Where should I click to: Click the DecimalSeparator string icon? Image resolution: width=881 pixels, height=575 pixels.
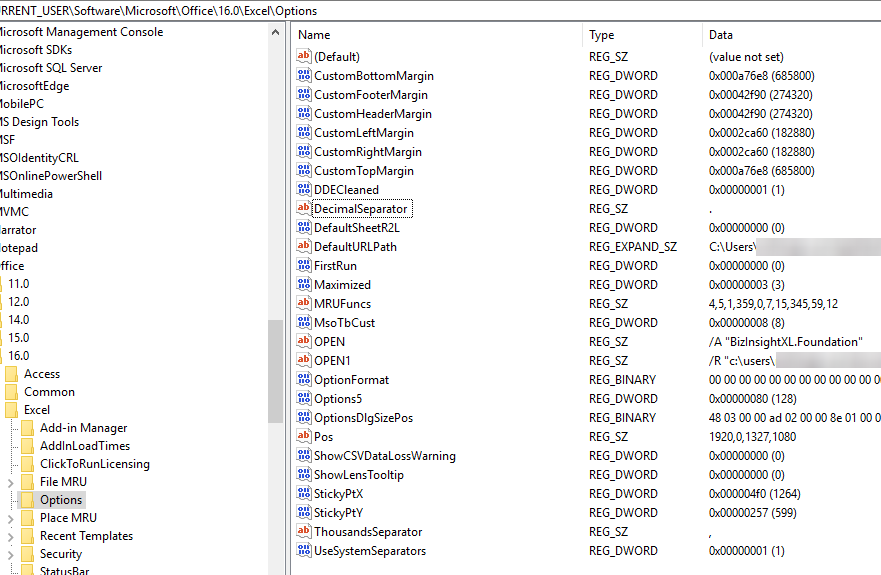pos(304,208)
